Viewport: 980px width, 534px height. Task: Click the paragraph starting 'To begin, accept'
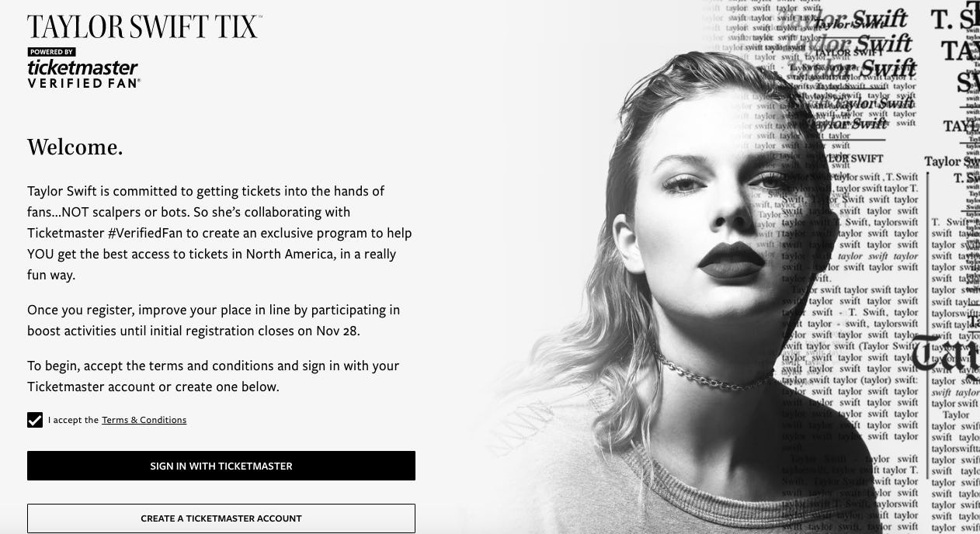click(x=214, y=376)
